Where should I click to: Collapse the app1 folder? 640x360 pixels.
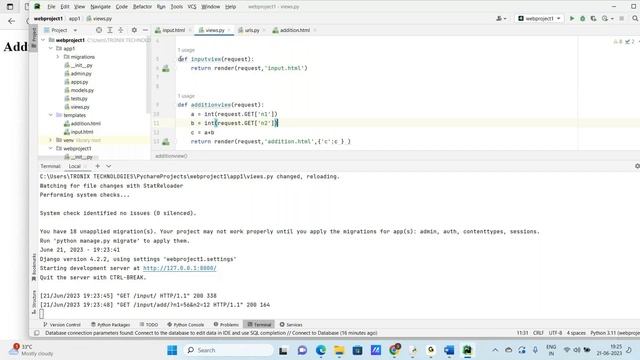click(x=51, y=48)
